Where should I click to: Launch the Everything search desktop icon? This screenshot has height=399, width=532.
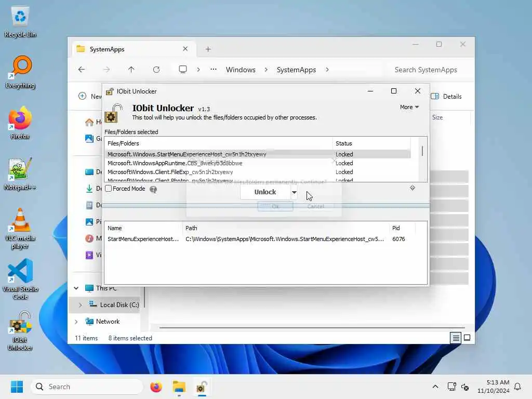pos(20,72)
